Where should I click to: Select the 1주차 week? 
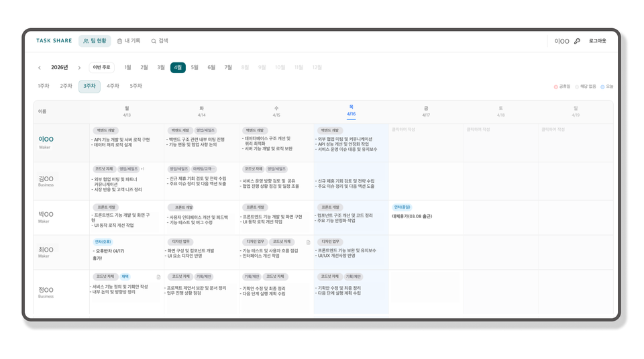click(x=44, y=87)
